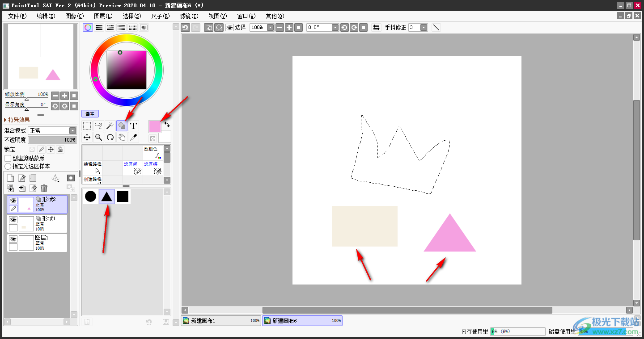The width and height of the screenshot is (644, 339).
Task: Click the white background color swatch
Action: pos(165,137)
